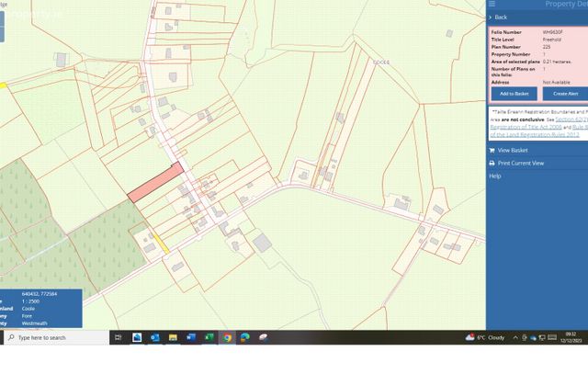
Task: Open Outlook from the taskbar
Action: 155,337
